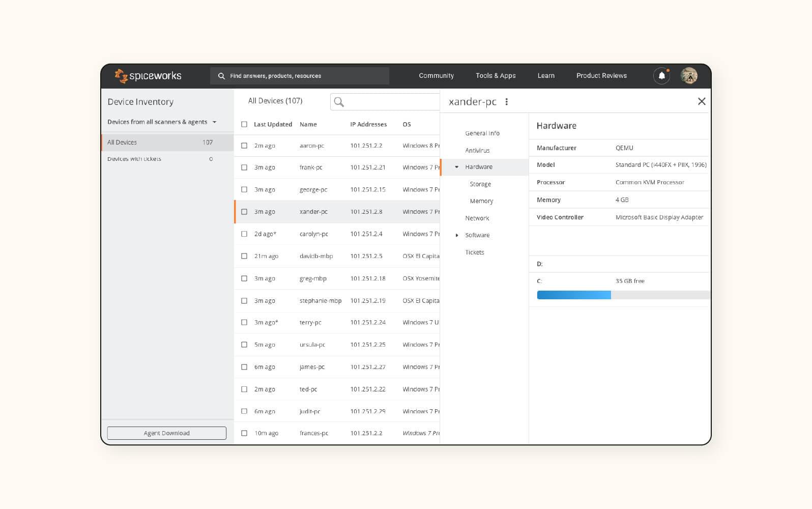Select Storage subsection
This screenshot has height=509, width=812.
click(480, 184)
